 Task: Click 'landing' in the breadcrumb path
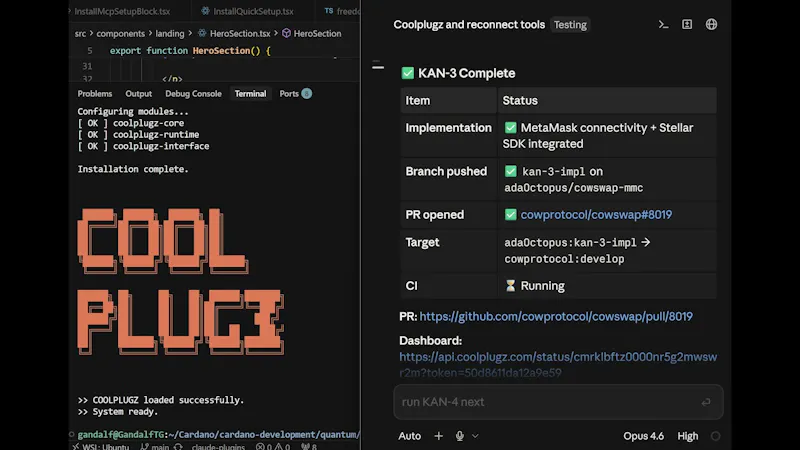coord(169,33)
